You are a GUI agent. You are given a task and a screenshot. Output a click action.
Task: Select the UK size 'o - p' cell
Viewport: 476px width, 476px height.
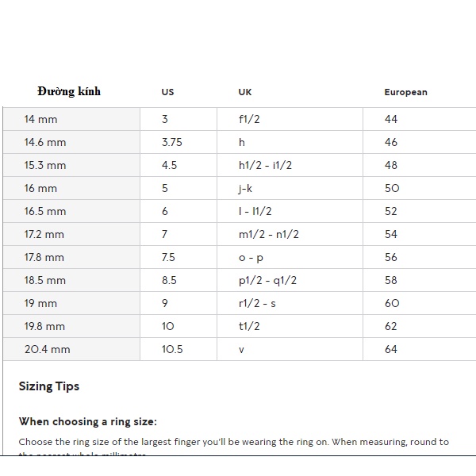(x=251, y=257)
